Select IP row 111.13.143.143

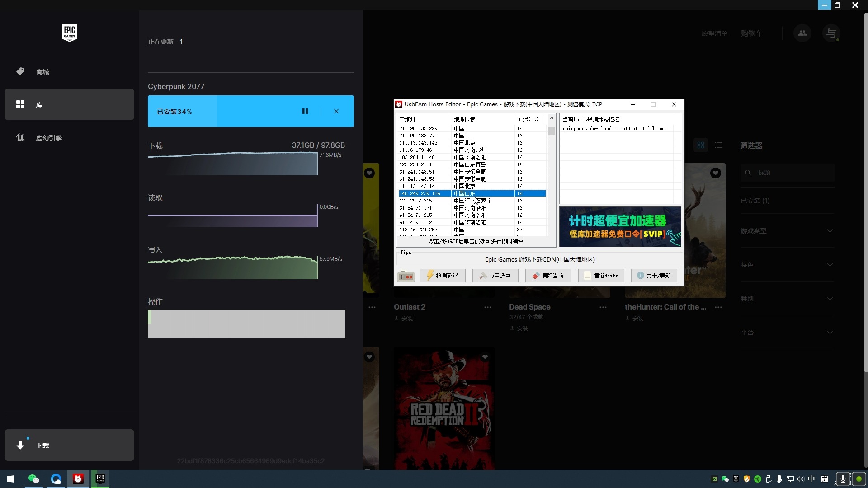pos(472,143)
